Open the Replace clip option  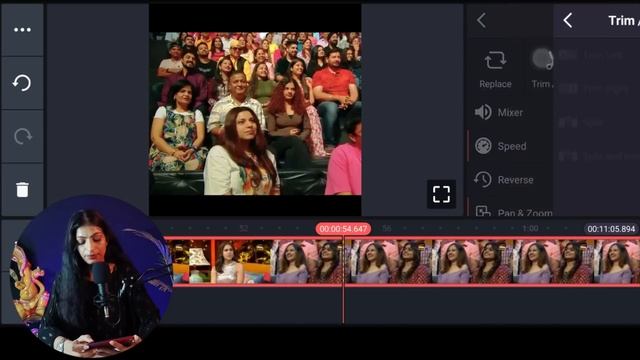(x=495, y=70)
